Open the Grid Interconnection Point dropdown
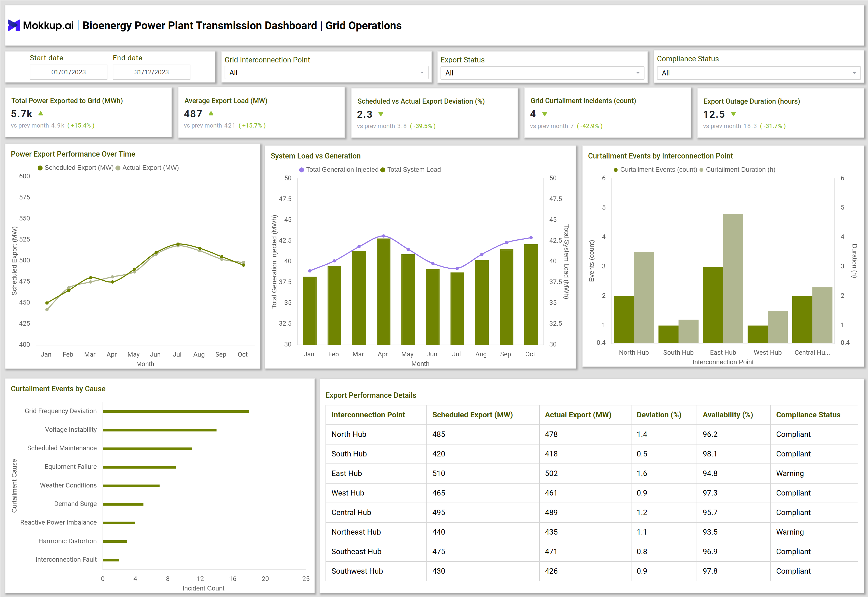 coord(326,72)
